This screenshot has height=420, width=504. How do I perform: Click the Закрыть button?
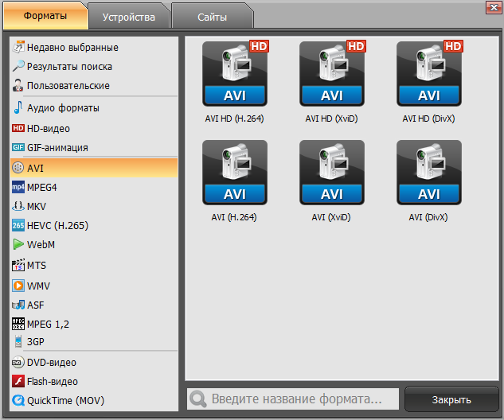pyautogui.click(x=451, y=399)
